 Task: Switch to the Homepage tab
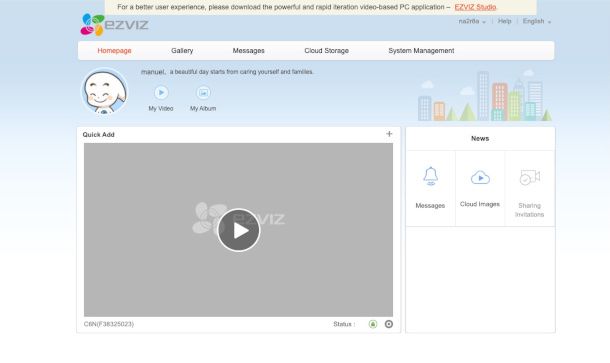[114, 51]
